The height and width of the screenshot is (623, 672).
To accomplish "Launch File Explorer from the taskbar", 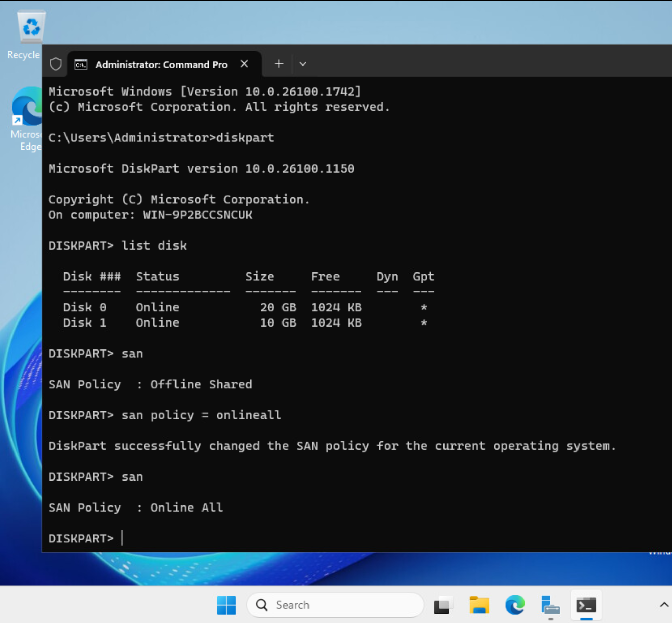I will [x=479, y=605].
